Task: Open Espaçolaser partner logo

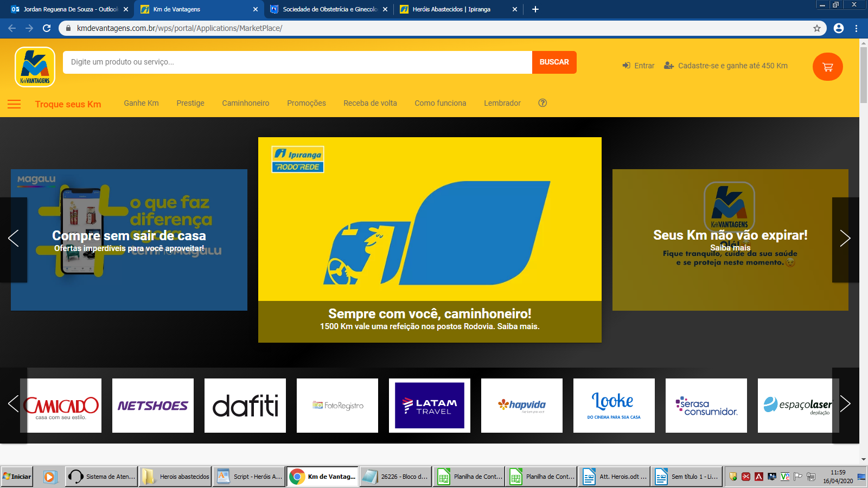Action: (797, 406)
